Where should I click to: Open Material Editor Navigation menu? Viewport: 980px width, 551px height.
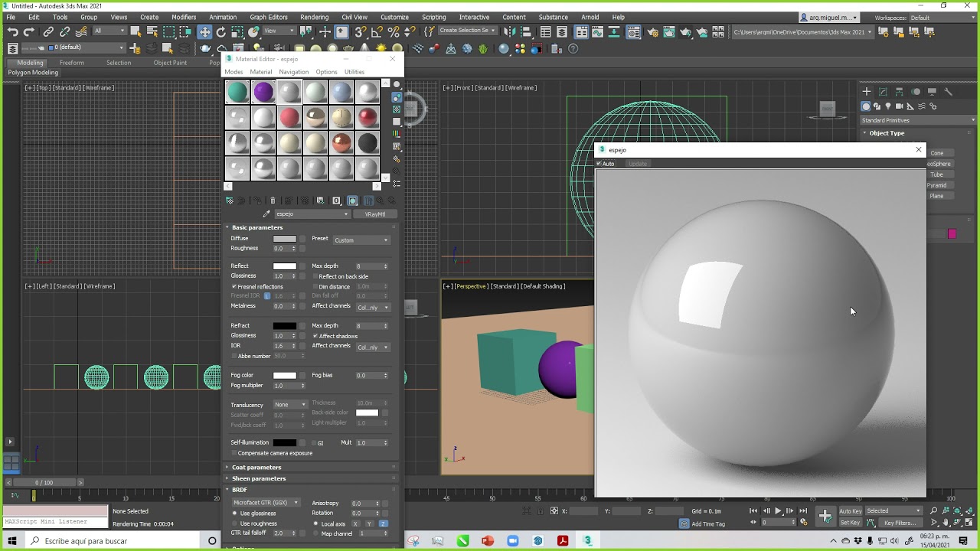pos(293,72)
